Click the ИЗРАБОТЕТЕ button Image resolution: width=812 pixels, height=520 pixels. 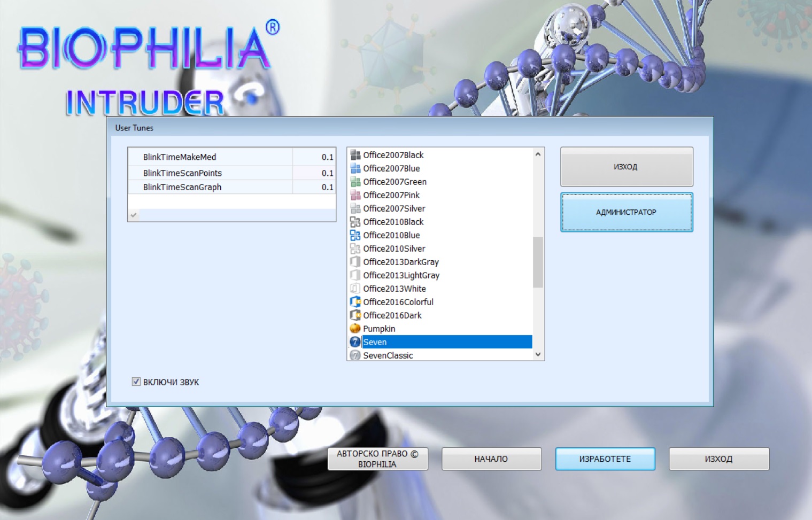605,459
